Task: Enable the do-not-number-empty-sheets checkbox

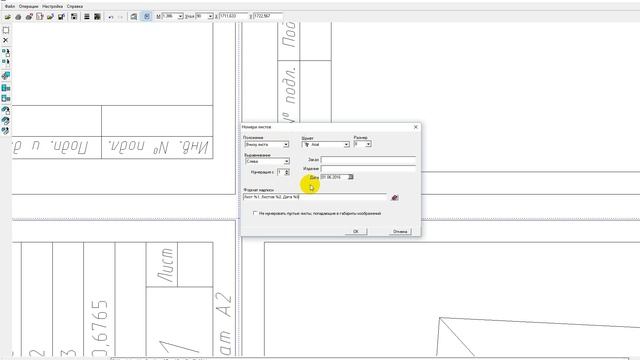Action: 255,213
